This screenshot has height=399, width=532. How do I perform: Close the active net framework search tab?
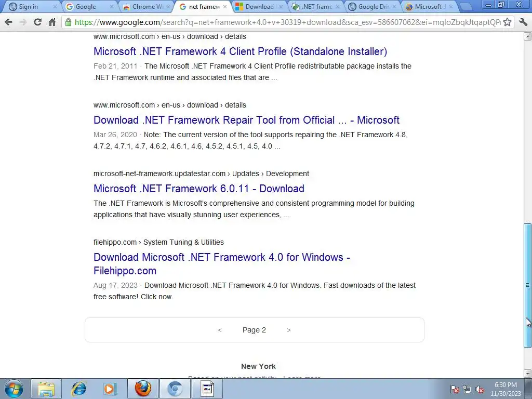(x=225, y=6)
